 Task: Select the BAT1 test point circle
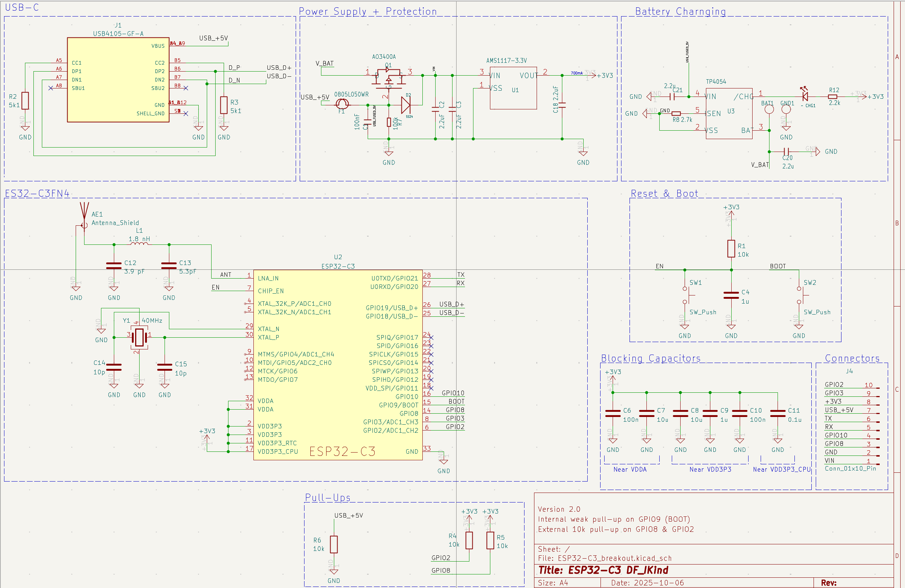pyautogui.click(x=769, y=109)
